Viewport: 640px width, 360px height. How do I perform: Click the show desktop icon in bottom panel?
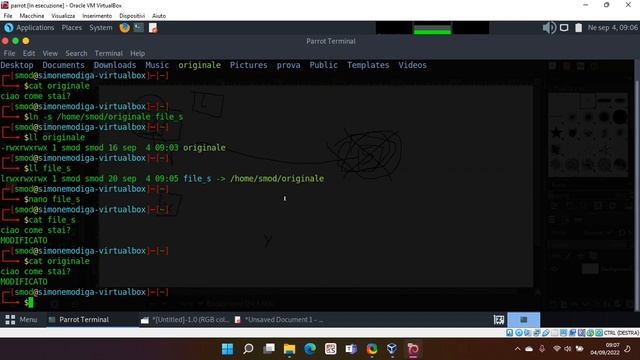[x=499, y=320]
